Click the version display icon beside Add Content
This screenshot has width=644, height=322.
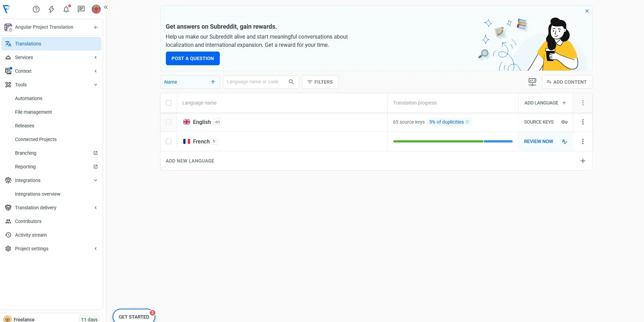point(532,82)
